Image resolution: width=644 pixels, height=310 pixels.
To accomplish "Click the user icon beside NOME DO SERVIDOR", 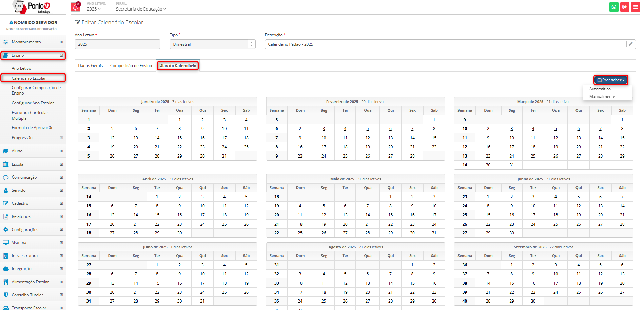I will pos(11,23).
